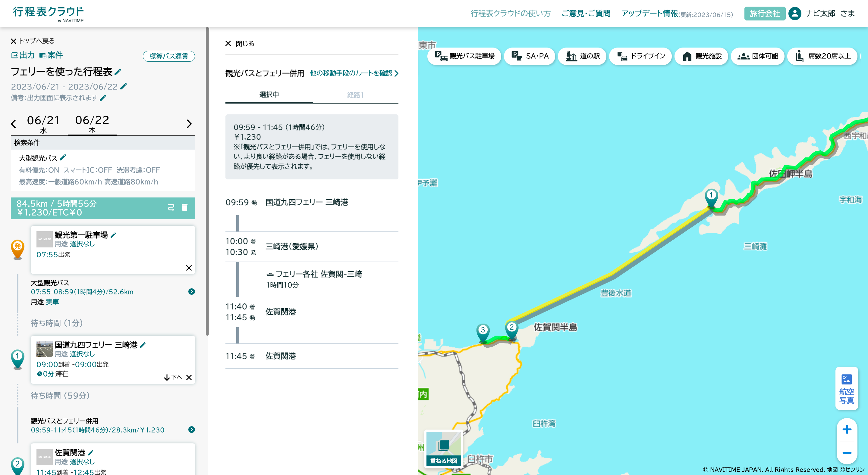Screen dimensions: 868x475
Task: Go to the next day with the right chevron
Action: coord(189,124)
